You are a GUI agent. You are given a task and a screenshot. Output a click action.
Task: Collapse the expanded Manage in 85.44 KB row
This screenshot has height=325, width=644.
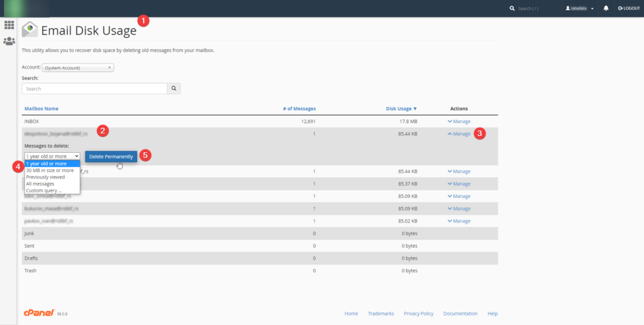(x=459, y=134)
